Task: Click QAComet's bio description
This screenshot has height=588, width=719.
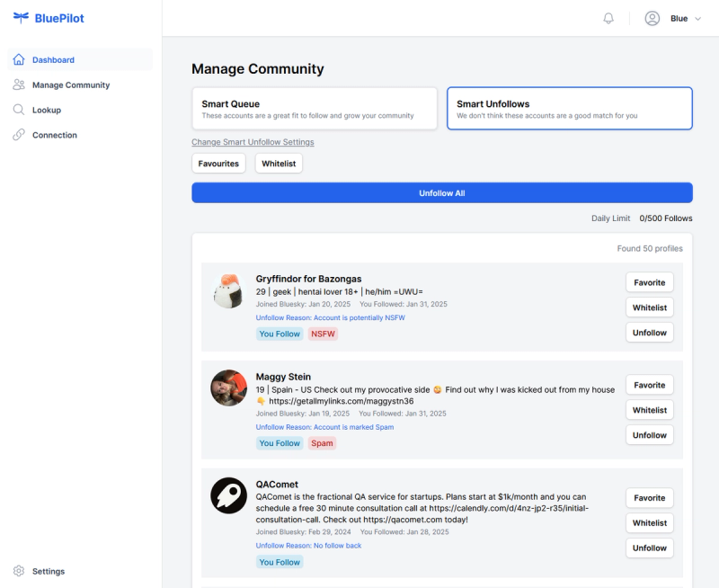Action: [x=422, y=508]
